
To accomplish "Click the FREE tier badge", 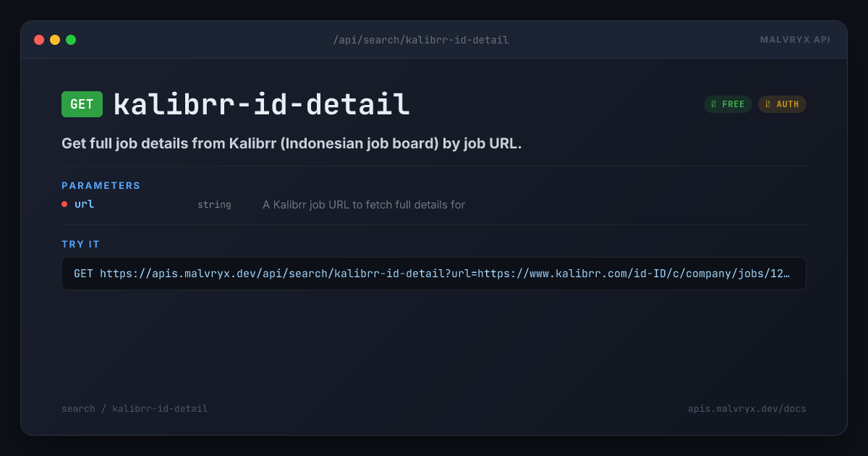I will coord(728,104).
